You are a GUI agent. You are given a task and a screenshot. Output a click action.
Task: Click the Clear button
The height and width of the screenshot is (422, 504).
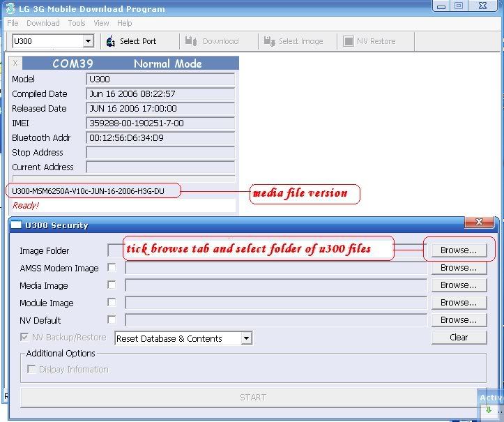(459, 337)
